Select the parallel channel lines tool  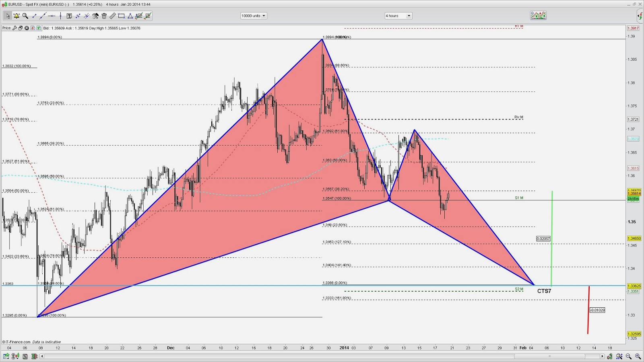coord(87,16)
